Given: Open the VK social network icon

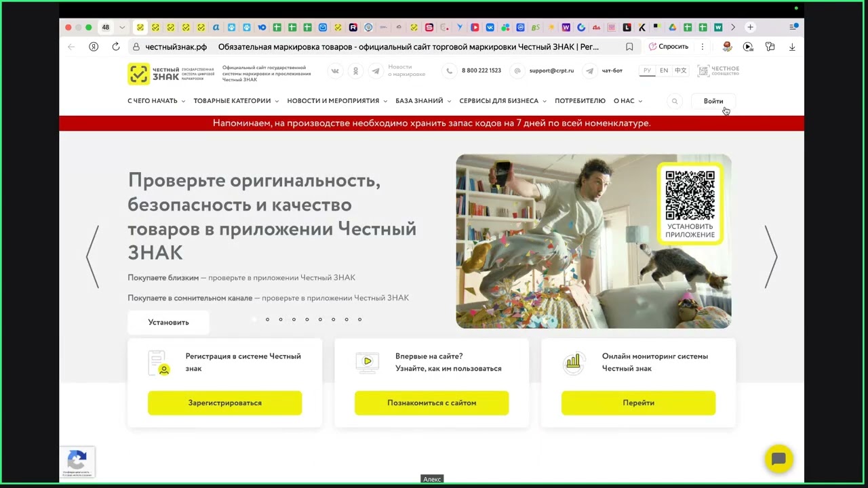Looking at the screenshot, I should point(335,70).
